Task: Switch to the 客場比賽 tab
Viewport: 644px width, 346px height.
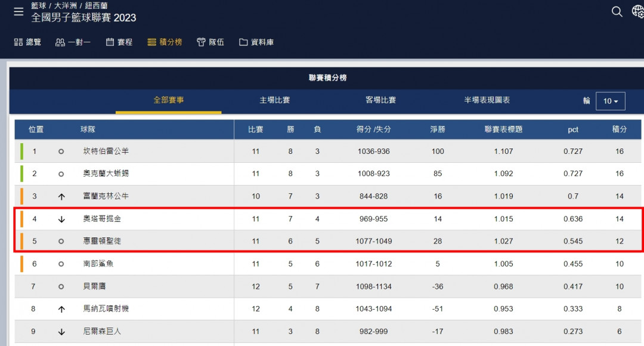Action: point(380,100)
